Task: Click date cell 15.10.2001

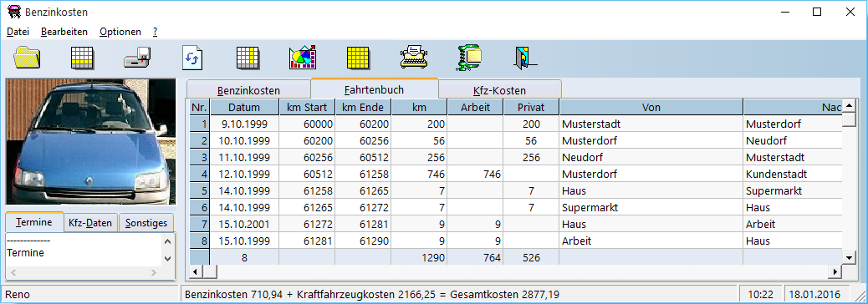Action: (244, 225)
